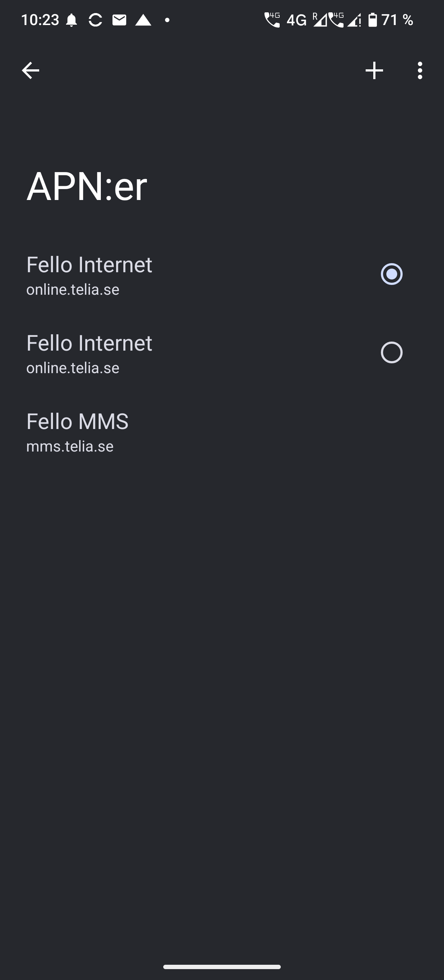
Task: Tap the bell notification icon in status bar
Action: [71, 20]
